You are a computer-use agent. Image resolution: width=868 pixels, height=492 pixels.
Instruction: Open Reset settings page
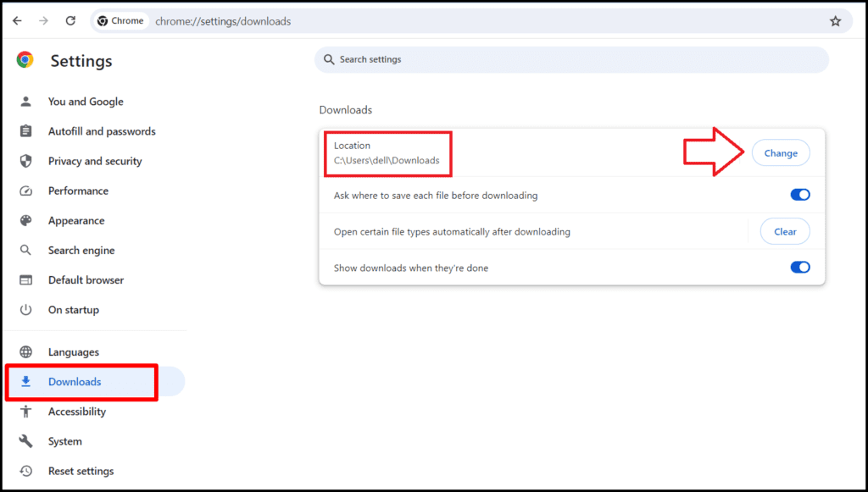(81, 471)
